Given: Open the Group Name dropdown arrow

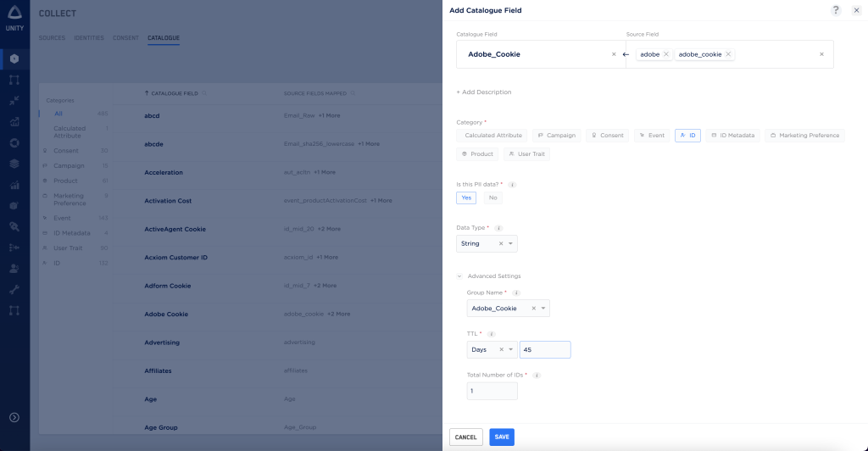Looking at the screenshot, I should click(542, 309).
